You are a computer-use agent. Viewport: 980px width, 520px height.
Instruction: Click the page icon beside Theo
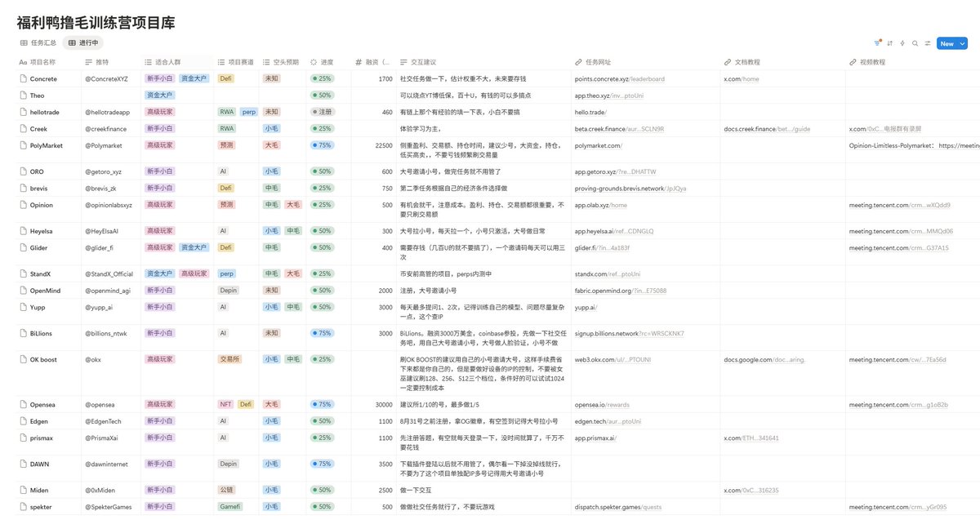tap(23, 96)
